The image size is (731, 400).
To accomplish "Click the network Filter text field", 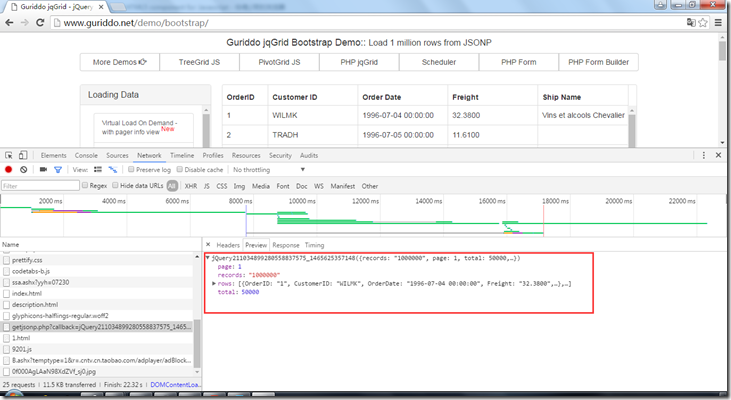I will coord(38,185).
